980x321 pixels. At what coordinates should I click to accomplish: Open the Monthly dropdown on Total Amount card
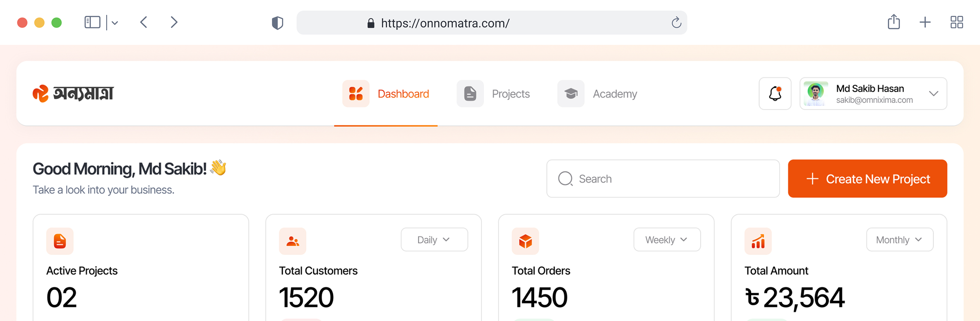(899, 240)
